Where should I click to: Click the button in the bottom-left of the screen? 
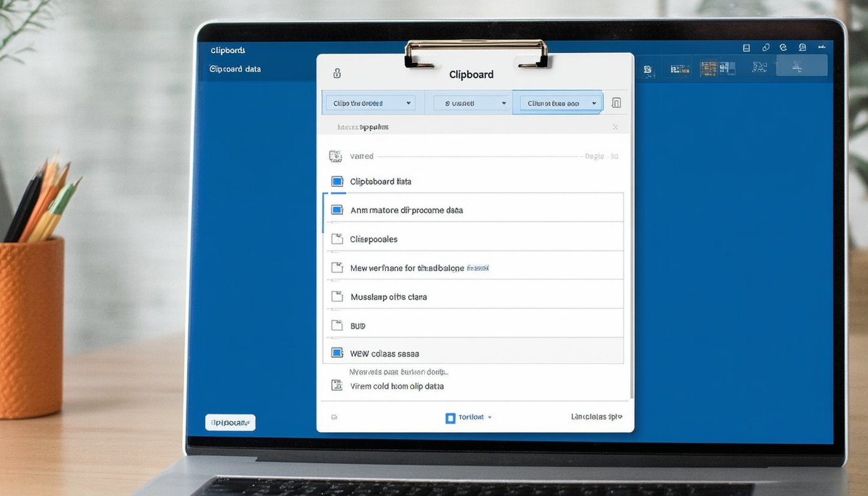point(230,422)
